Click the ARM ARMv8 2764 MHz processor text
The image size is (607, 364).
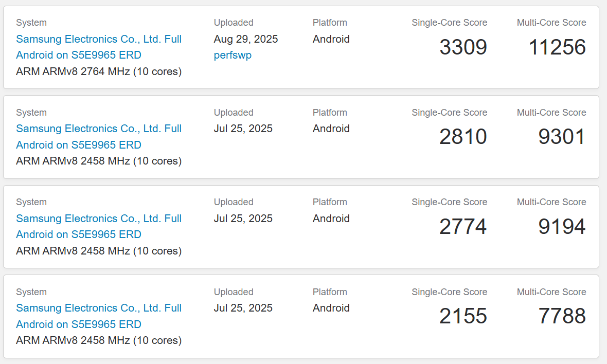[x=99, y=71]
